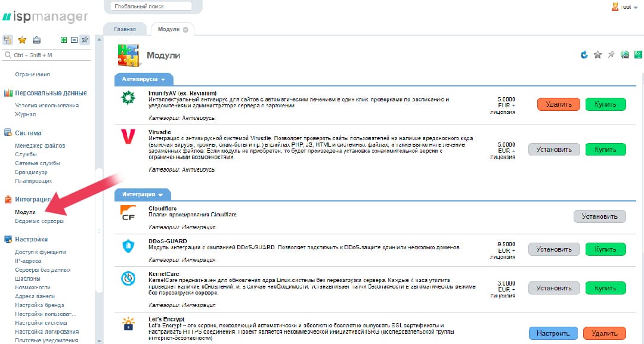Collapse Интеграция sidebar section
This screenshot has width=644, height=344.
33,199
